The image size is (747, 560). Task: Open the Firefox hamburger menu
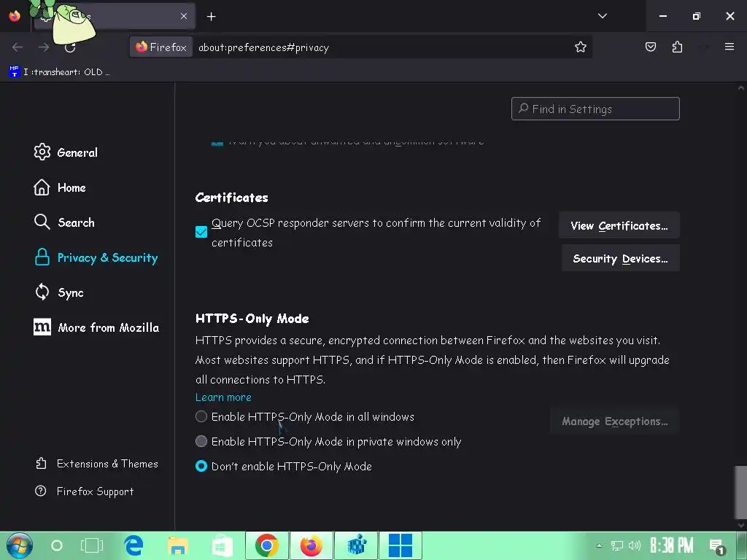click(x=729, y=47)
